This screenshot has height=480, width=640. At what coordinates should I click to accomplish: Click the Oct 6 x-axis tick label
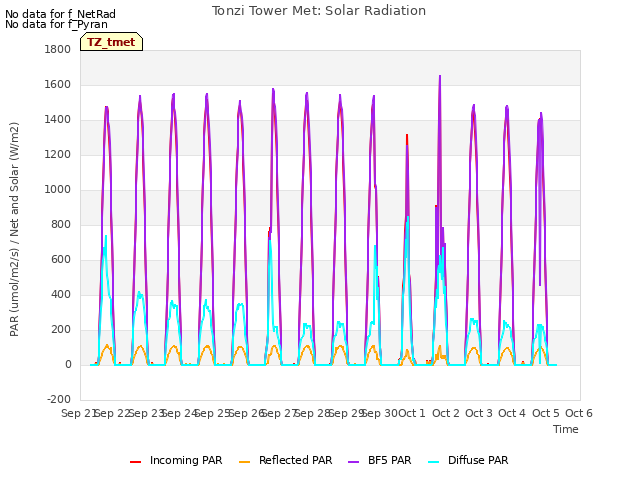click(x=579, y=413)
